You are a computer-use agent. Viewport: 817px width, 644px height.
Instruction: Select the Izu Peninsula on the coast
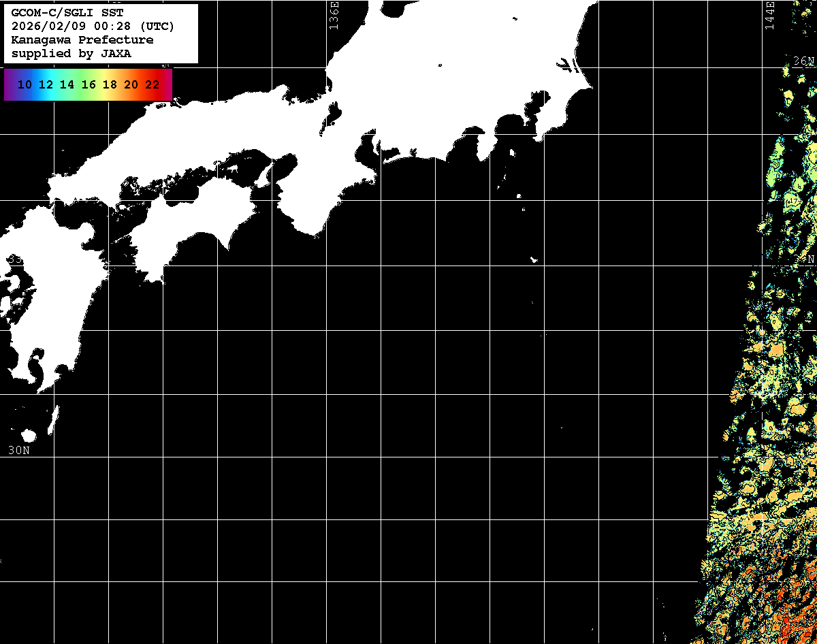pos(485,145)
